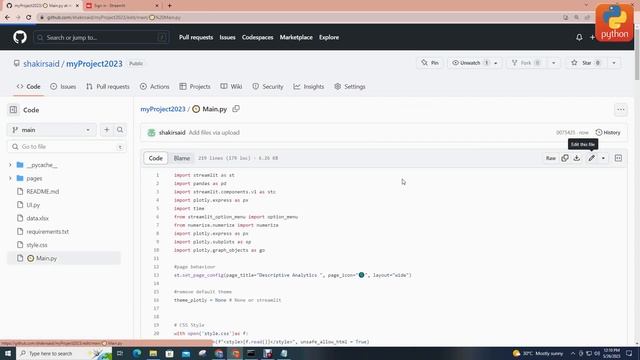Open more edit options dropdown arrow
The height and width of the screenshot is (360, 640).
[603, 158]
